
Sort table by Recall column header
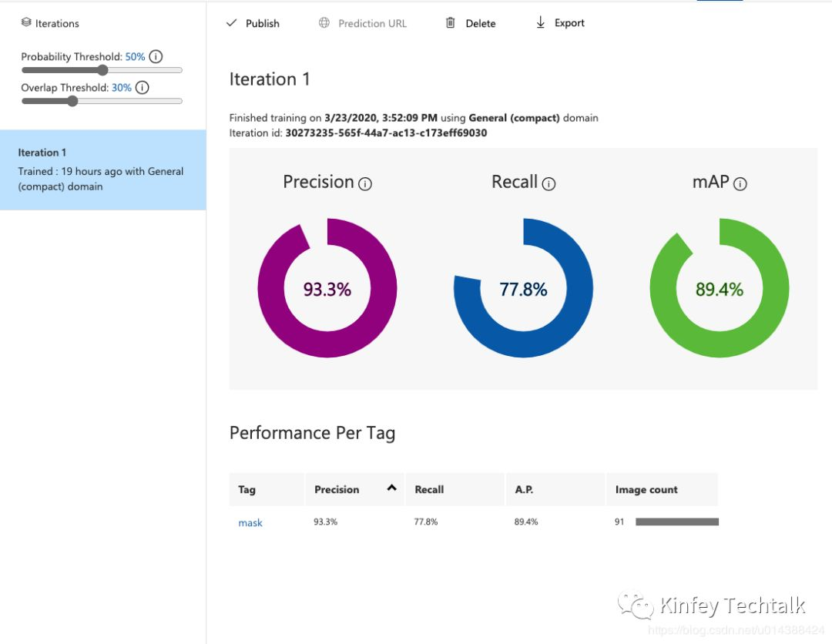pyautogui.click(x=429, y=489)
